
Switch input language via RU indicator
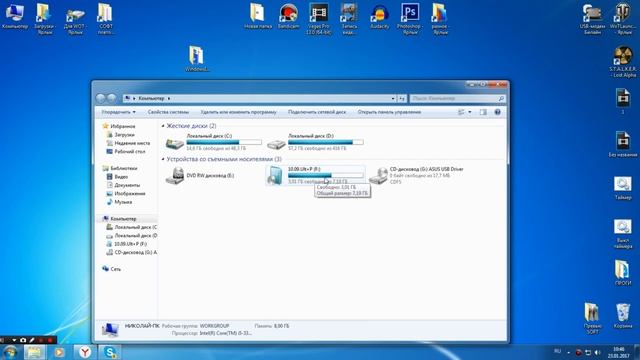[558, 351]
